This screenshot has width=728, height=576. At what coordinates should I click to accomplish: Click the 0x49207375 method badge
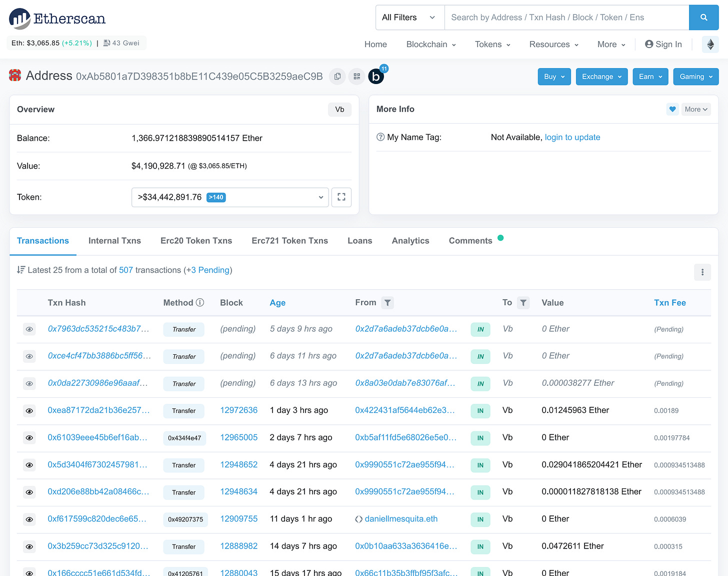pos(185,519)
